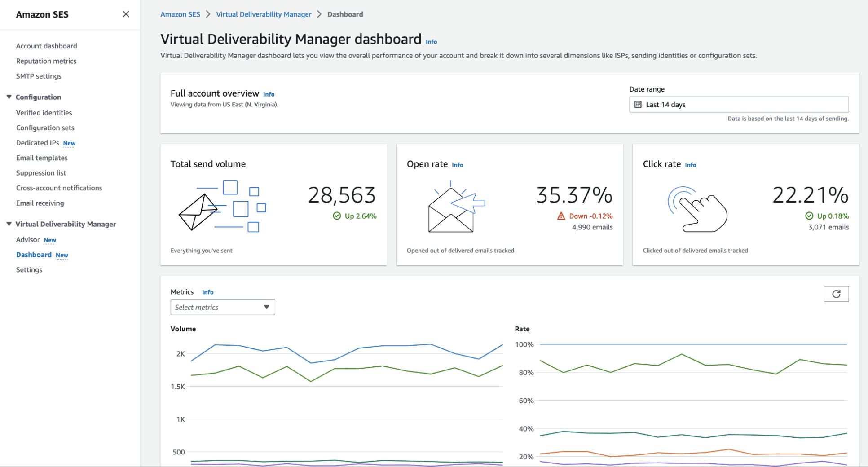Viewport: 868px width, 467px height.
Task: Click the New badge beside Dedicated IPs
Action: point(69,143)
